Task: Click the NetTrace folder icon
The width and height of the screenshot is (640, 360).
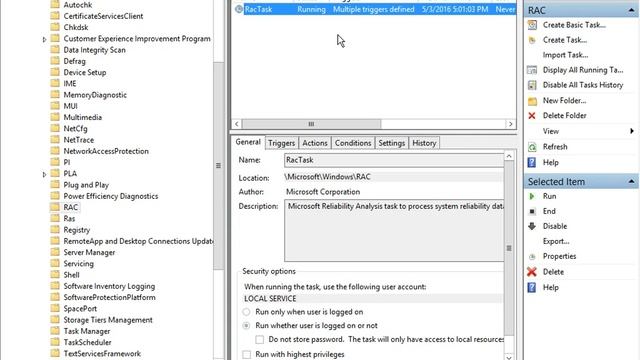Action: 55,140
